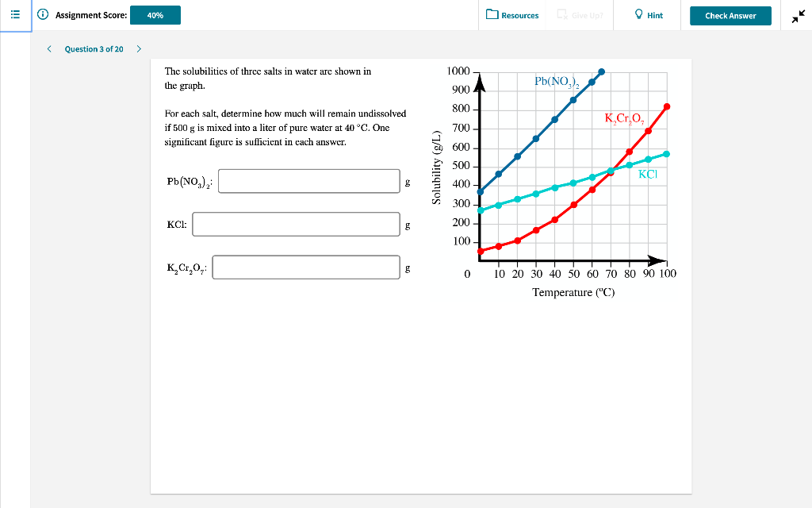This screenshot has height=508, width=812.
Task: Go to the previous question using left chevron
Action: 49,48
